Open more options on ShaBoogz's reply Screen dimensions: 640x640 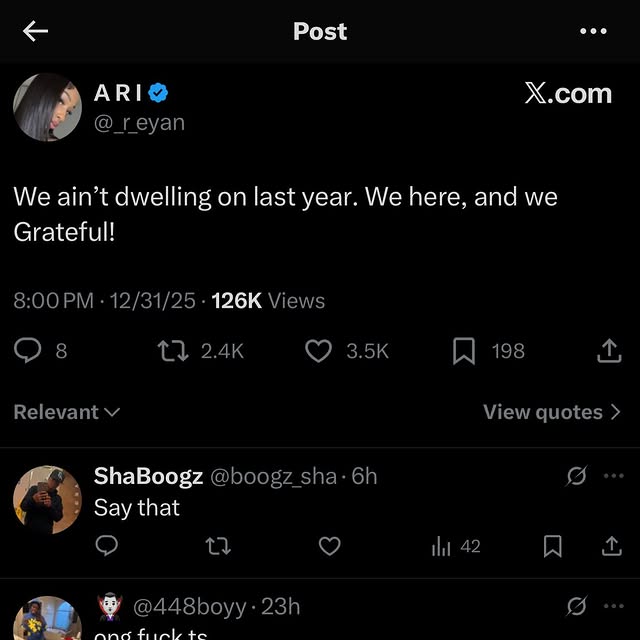(613, 476)
